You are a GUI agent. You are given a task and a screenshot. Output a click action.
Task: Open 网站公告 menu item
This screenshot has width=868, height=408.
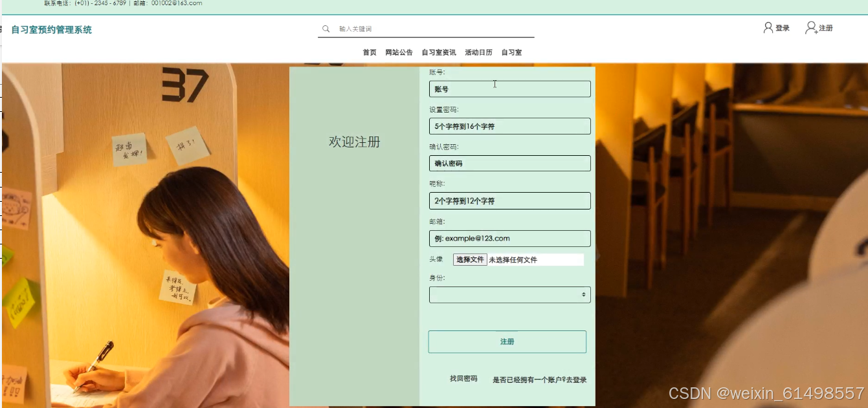point(399,52)
